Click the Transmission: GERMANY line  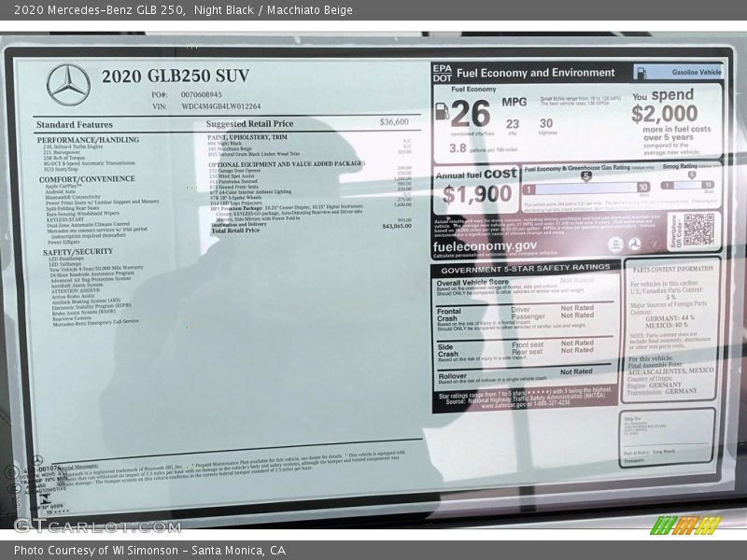[x=662, y=391]
